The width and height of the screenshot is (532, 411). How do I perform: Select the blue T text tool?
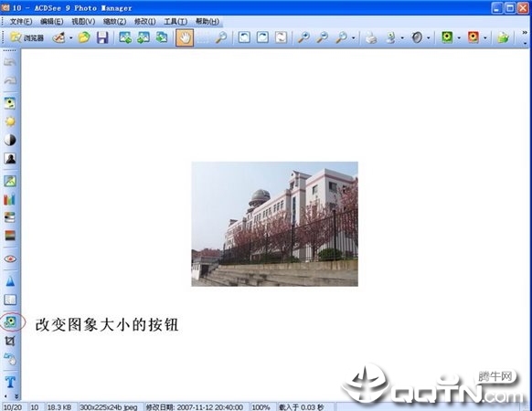[x=10, y=382]
